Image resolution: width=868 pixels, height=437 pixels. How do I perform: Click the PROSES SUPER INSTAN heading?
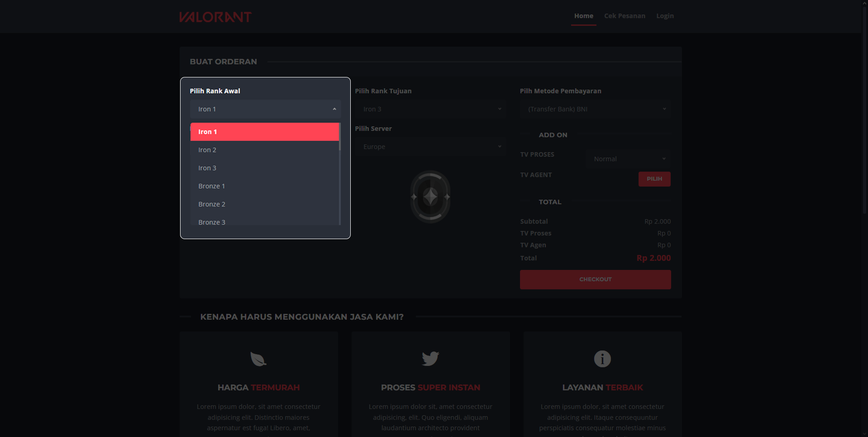coord(430,388)
